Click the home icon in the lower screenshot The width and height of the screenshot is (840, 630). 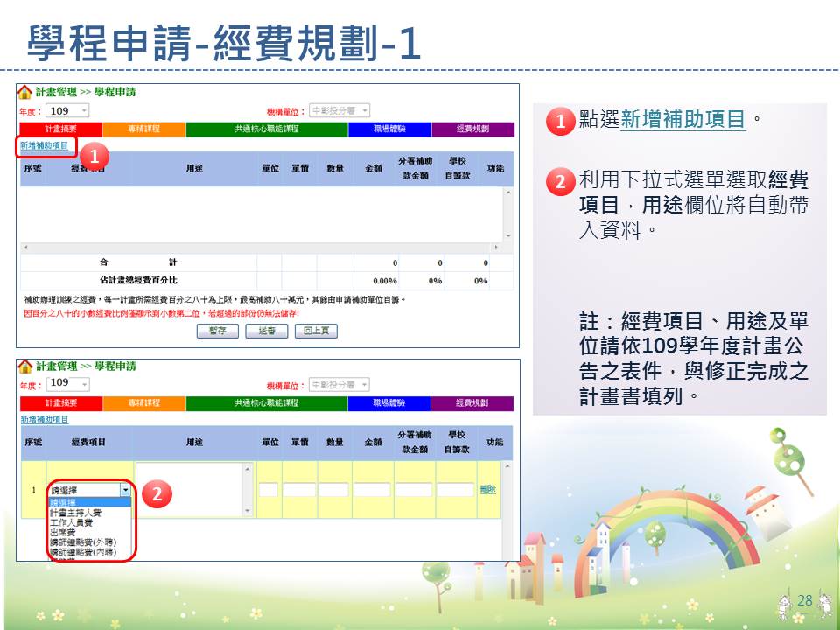point(25,367)
